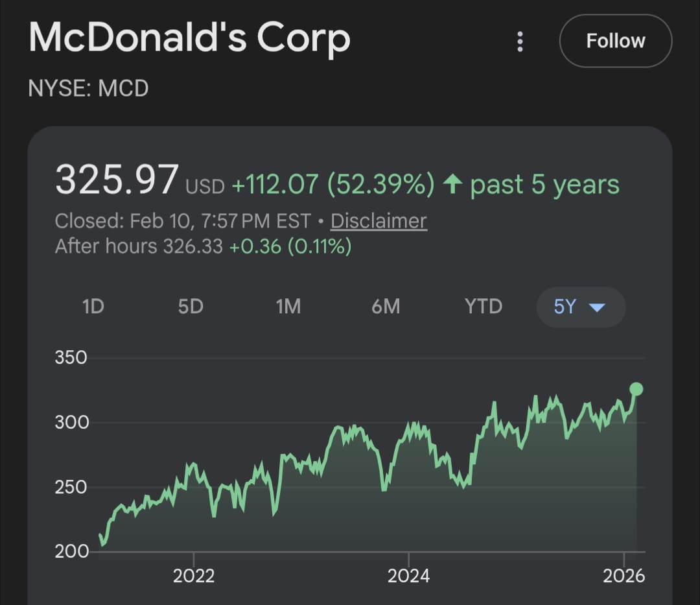700x605 pixels.
Task: Open the three-dot more options menu
Action: (x=520, y=42)
